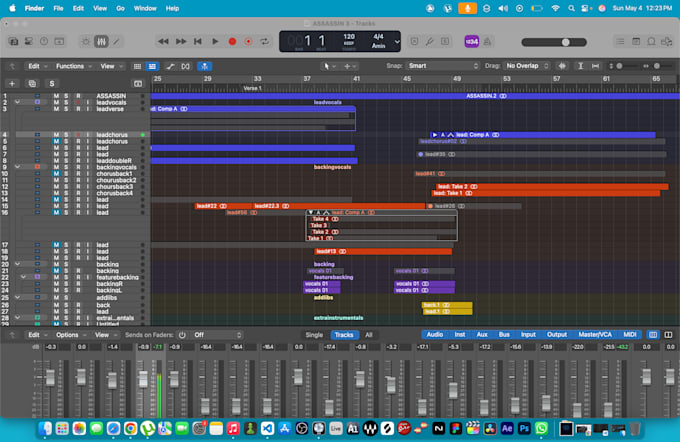The height and width of the screenshot is (442, 680).
Task: Toggle the Cycle loop button
Action: tap(264, 42)
